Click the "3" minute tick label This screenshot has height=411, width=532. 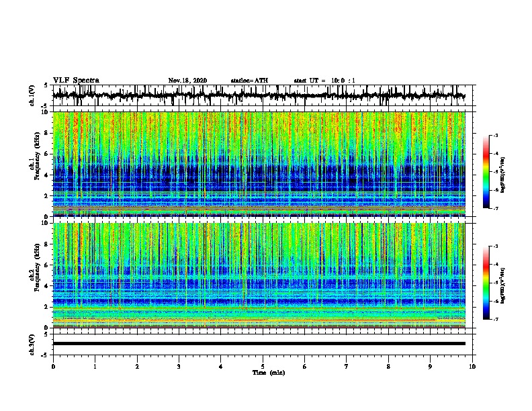[x=179, y=367]
